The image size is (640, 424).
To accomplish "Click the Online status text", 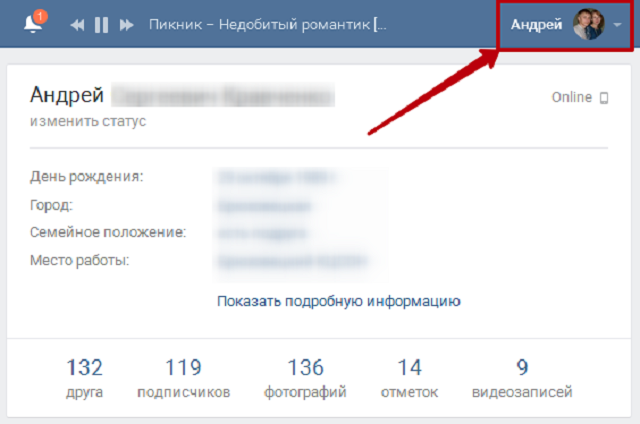I will (571, 97).
